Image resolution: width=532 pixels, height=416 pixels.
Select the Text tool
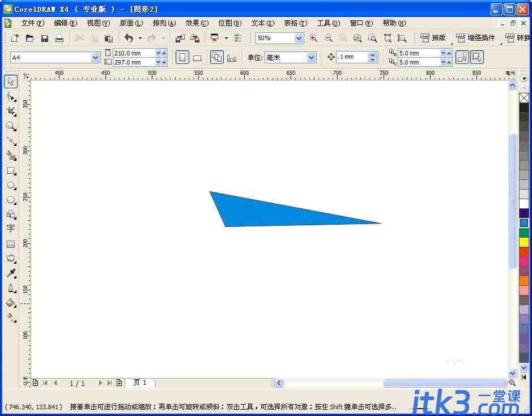pyautogui.click(x=11, y=229)
